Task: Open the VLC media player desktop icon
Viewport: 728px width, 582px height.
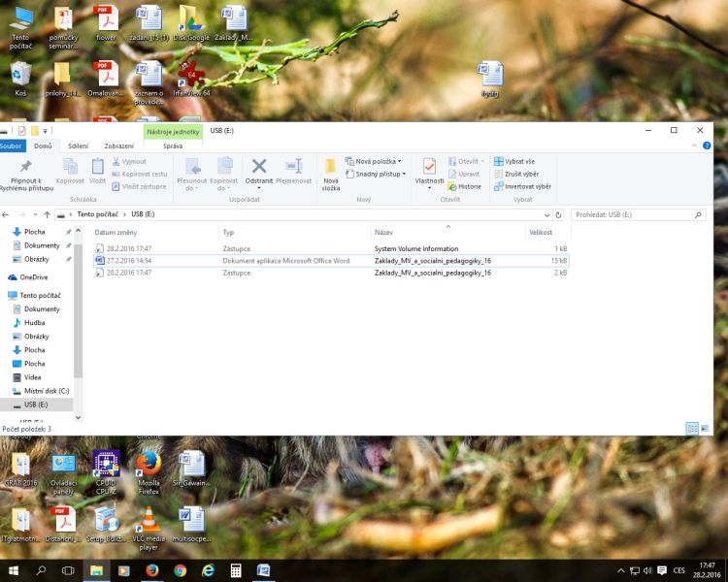Action: pos(147,521)
